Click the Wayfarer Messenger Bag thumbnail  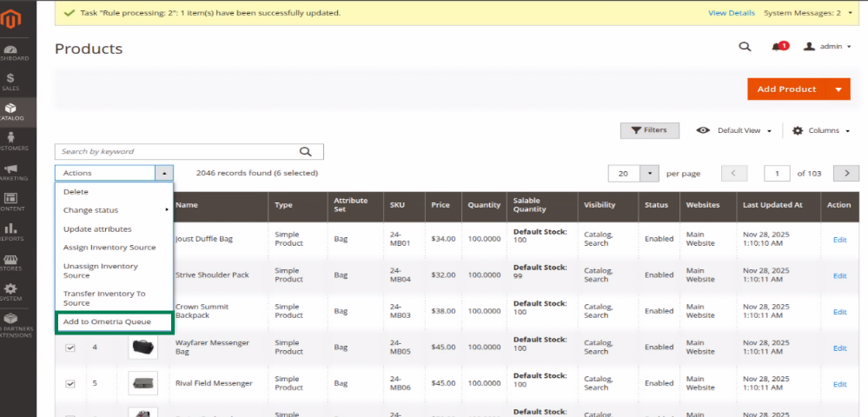pos(142,347)
